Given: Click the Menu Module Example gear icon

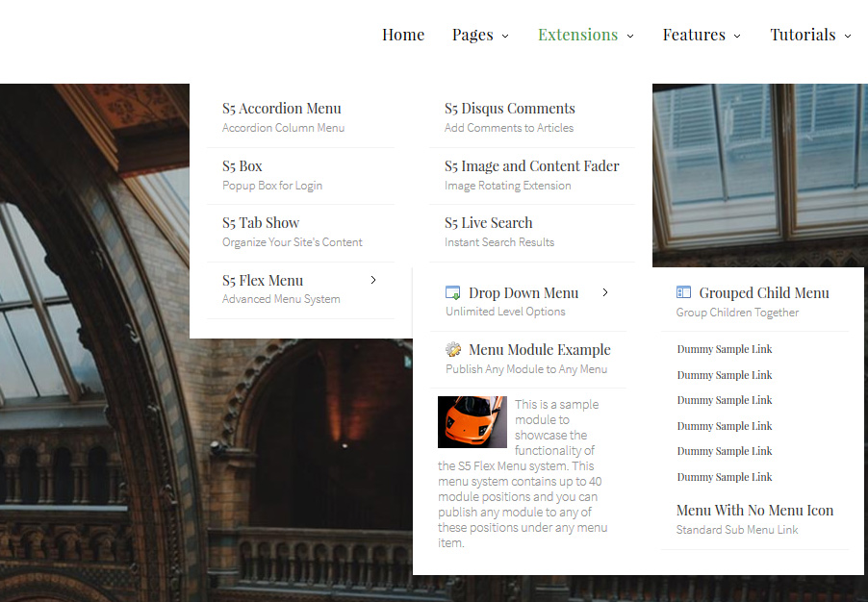Looking at the screenshot, I should pos(453,350).
